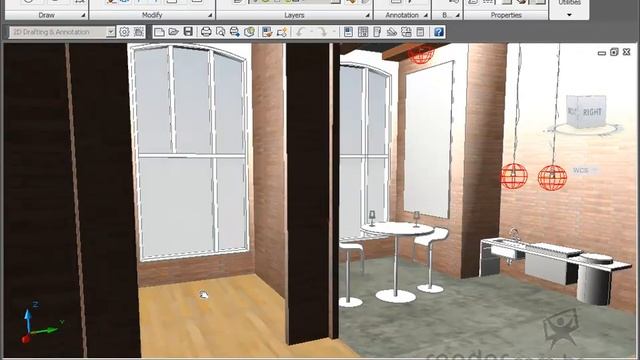This screenshot has width=640, height=360.
Task: Redo the last undone action
Action: (322, 32)
